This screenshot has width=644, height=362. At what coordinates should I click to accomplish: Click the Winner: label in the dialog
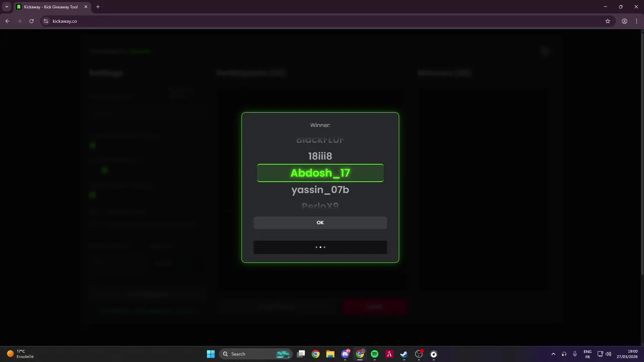tap(320, 125)
